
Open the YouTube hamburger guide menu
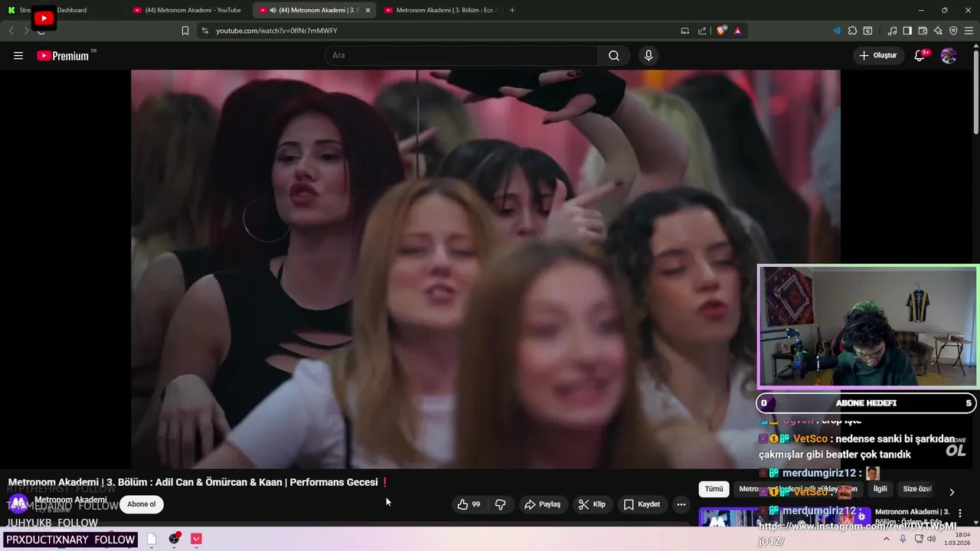point(18,56)
